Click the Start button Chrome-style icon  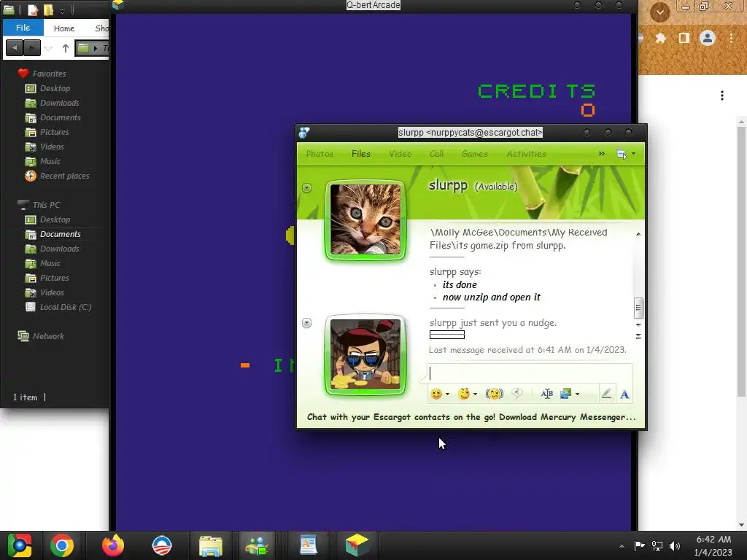20,545
